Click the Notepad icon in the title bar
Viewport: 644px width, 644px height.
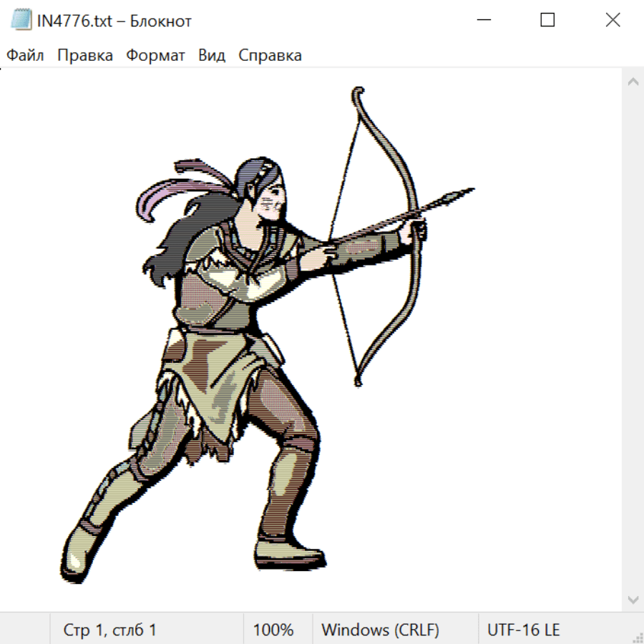(x=21, y=21)
